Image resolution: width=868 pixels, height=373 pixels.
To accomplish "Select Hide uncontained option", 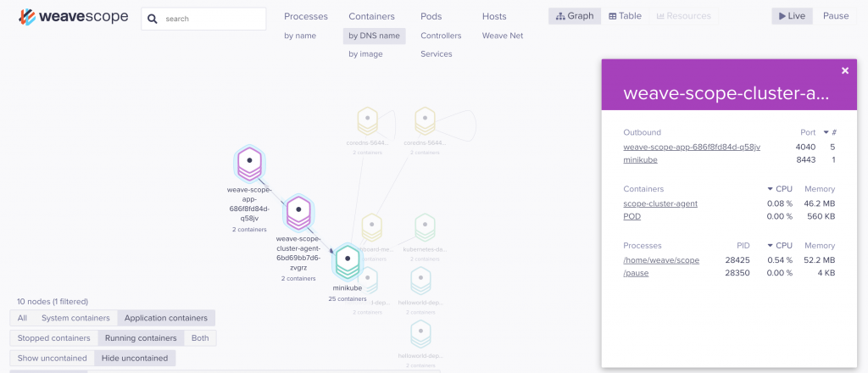I will click(135, 358).
